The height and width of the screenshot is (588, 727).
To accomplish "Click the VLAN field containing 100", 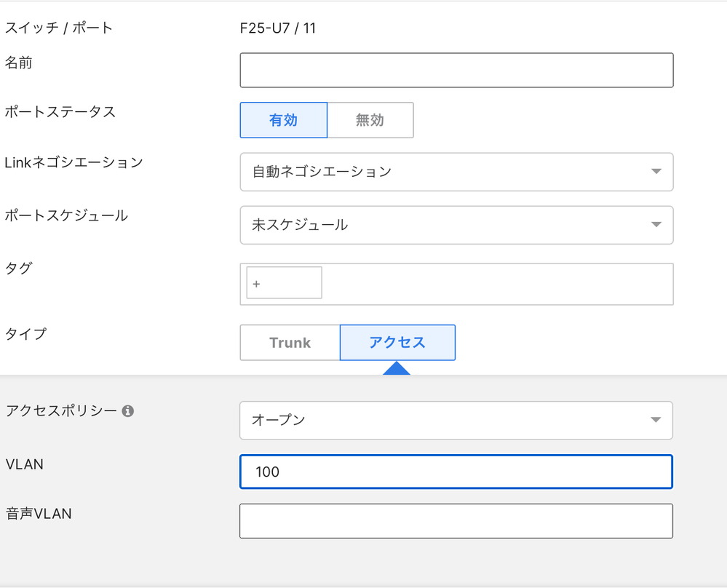I will coord(456,472).
